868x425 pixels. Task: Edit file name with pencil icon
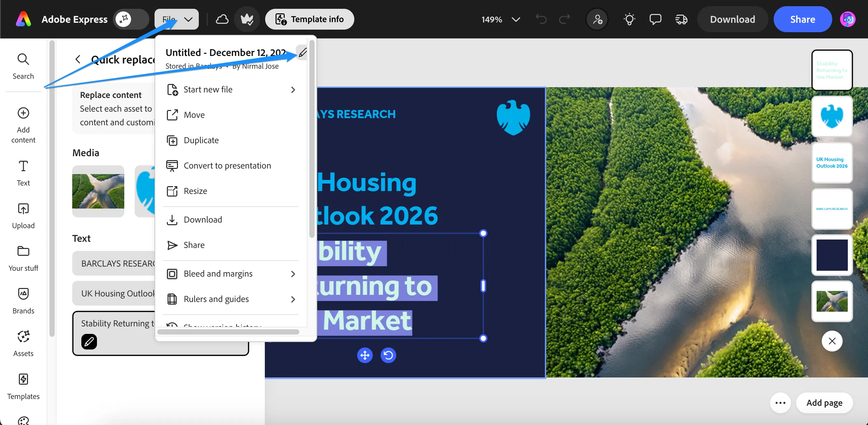tap(302, 53)
